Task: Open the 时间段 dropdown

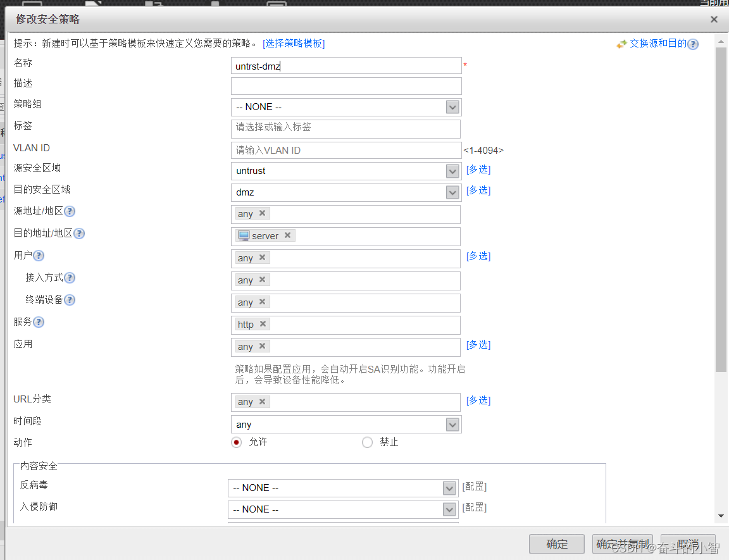Action: (452, 425)
